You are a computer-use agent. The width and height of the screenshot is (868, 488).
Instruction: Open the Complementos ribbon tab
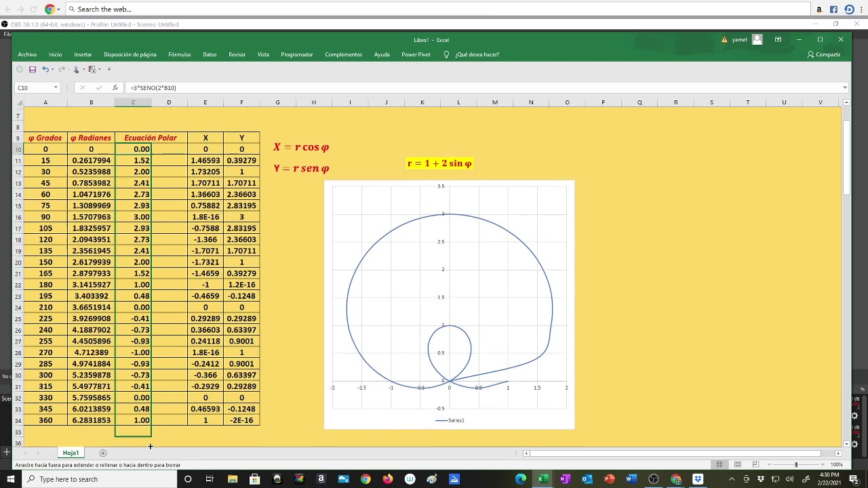(343, 54)
